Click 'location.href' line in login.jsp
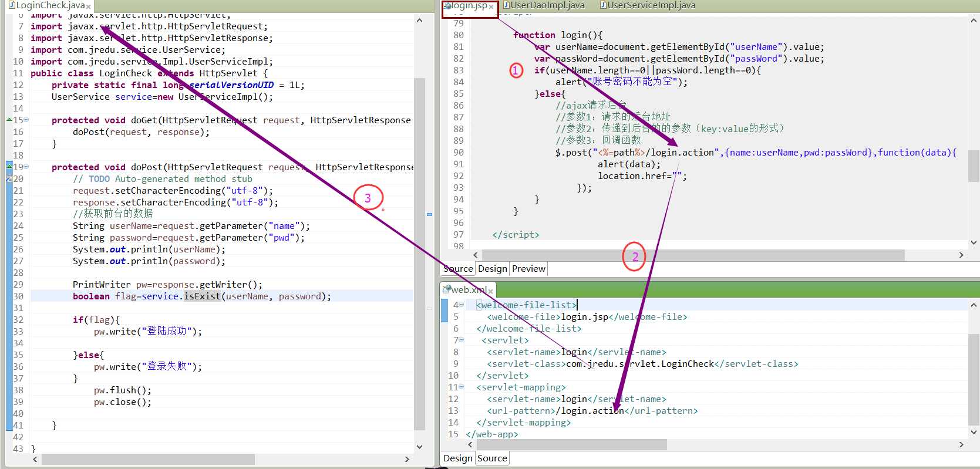Viewport: 980px width, 469px height. coord(642,176)
